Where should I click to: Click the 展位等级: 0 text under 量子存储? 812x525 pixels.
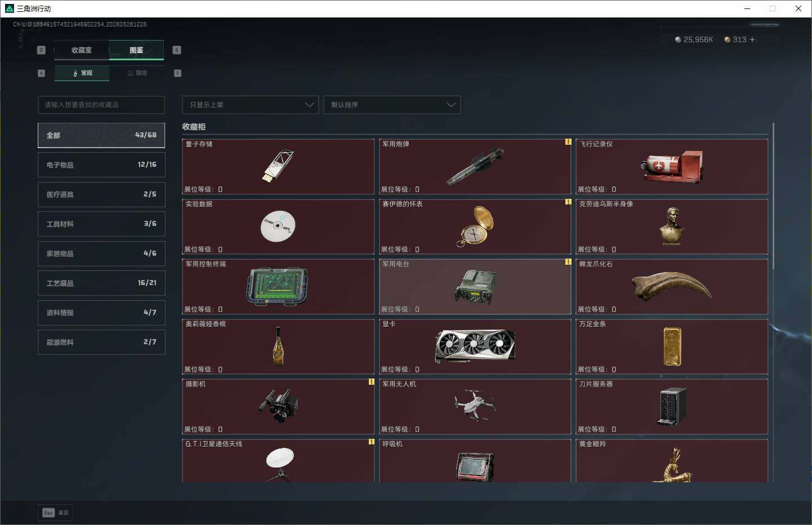[x=203, y=189]
